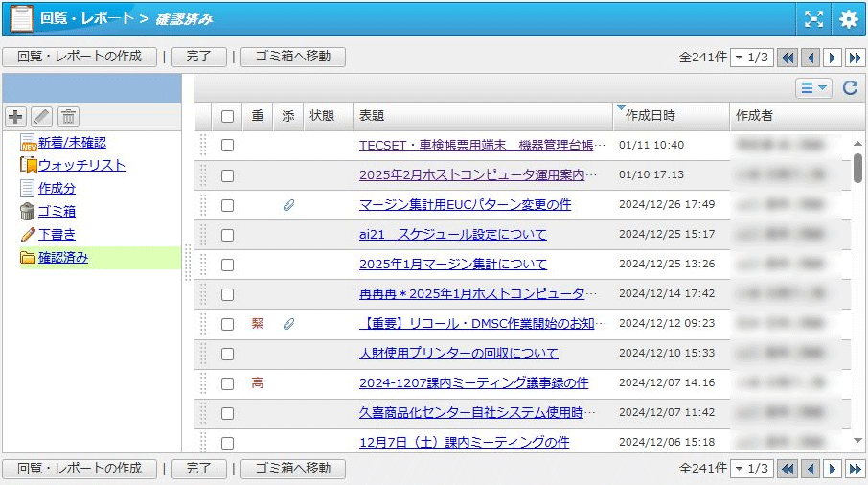This screenshot has height=485, width=868.
Task: Check the box for TECSET・車検帳票用端末 row
Action: click(227, 146)
